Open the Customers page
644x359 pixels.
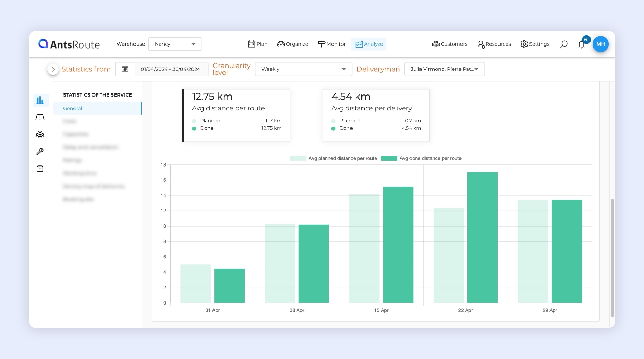click(x=449, y=44)
